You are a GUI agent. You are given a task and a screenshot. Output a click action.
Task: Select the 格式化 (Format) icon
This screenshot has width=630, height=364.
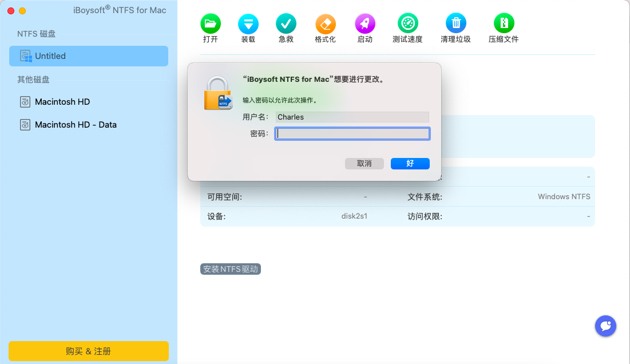[325, 23]
